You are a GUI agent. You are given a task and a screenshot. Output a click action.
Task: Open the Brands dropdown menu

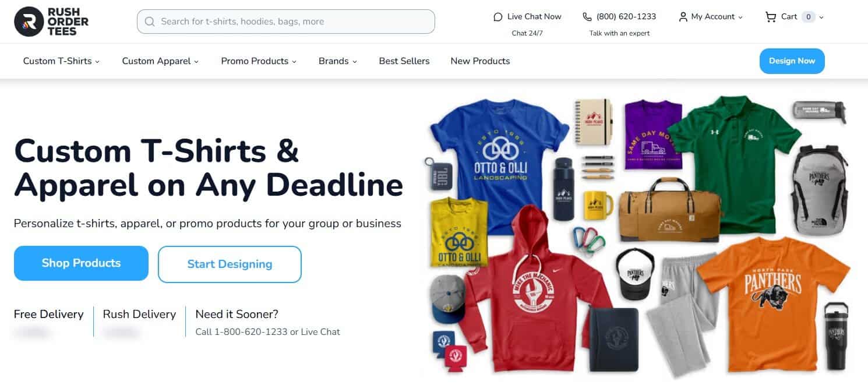pyautogui.click(x=338, y=61)
